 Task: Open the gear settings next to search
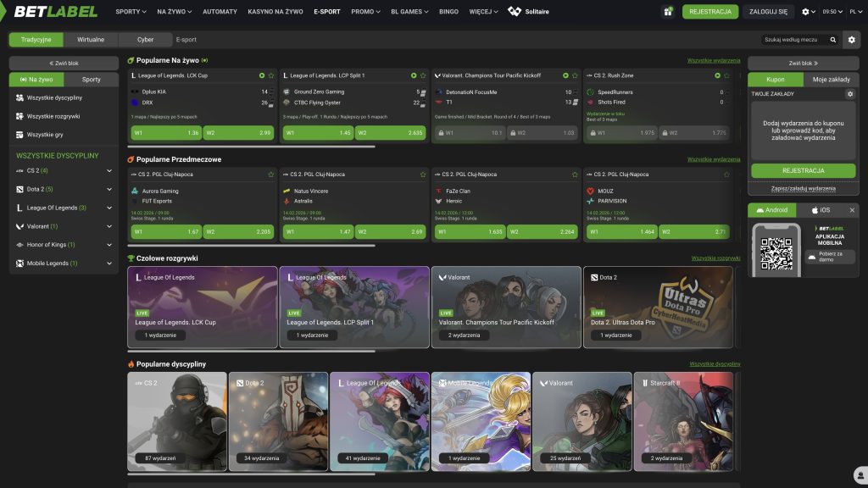[851, 40]
